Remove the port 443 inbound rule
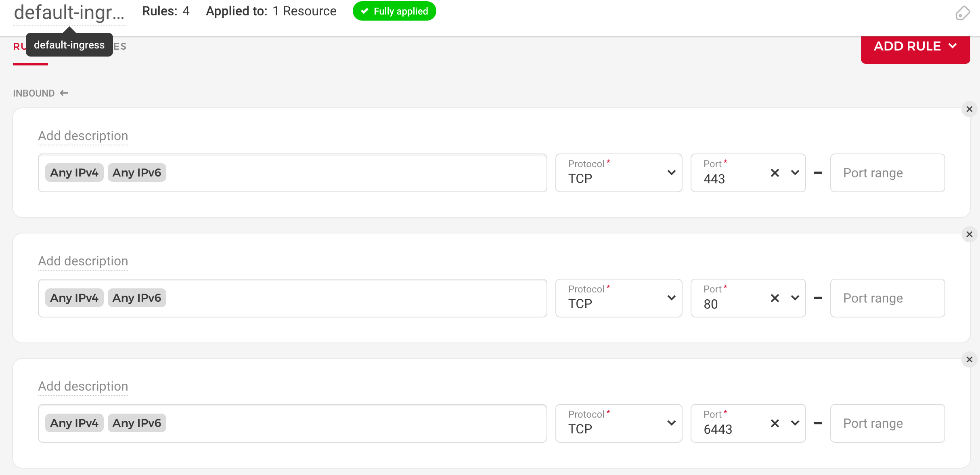 pos(969,109)
